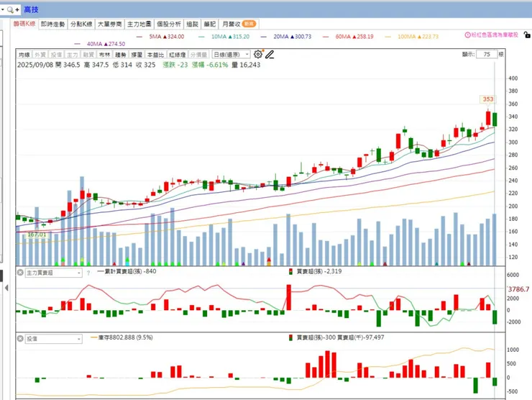
Task: Click the 高技 stock name title
Action: 31,10
